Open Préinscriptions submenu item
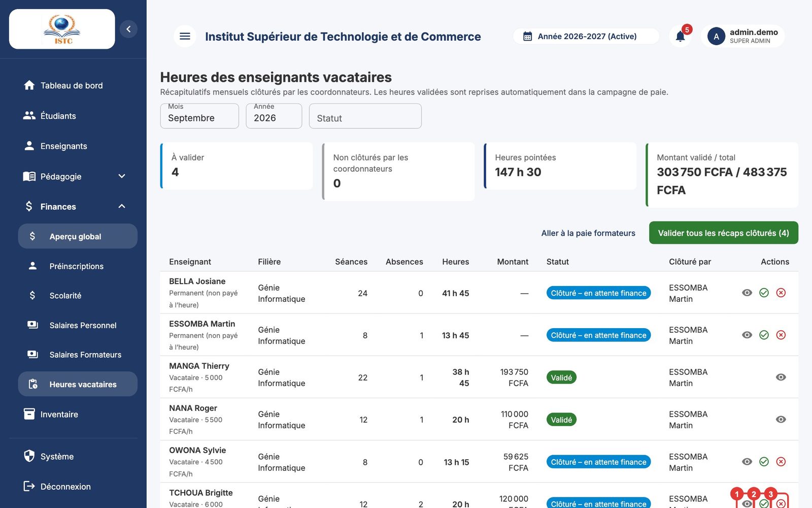Viewport: 812px width, 508px height. (78, 266)
